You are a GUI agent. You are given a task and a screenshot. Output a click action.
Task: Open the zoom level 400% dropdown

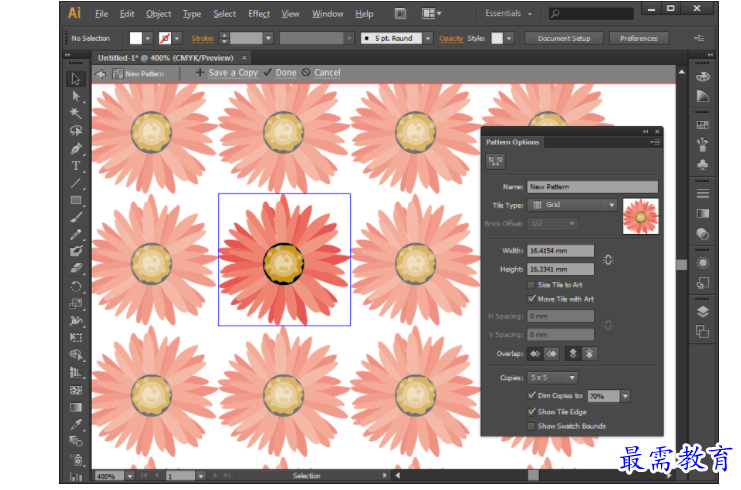[129, 476]
